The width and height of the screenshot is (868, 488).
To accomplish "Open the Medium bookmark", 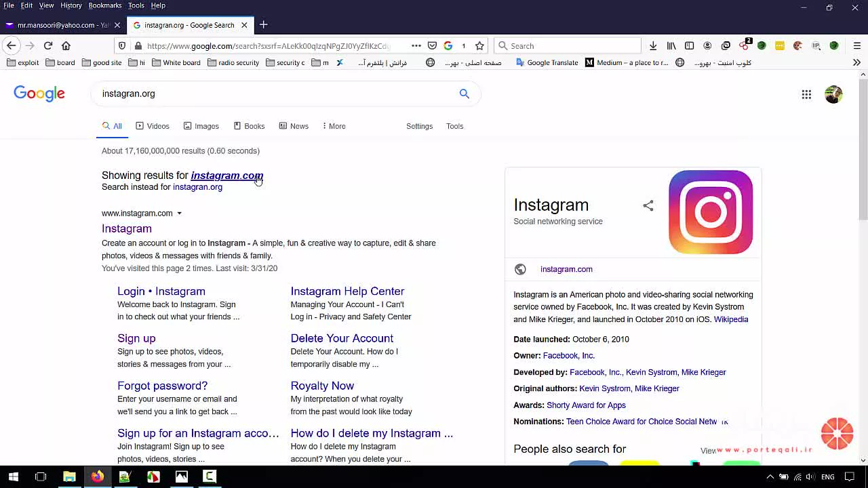I will point(627,62).
